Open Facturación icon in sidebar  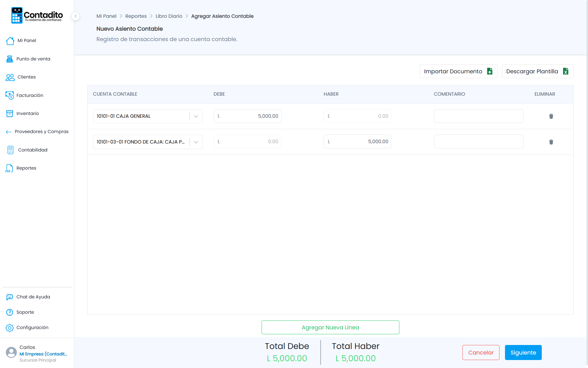point(9,95)
